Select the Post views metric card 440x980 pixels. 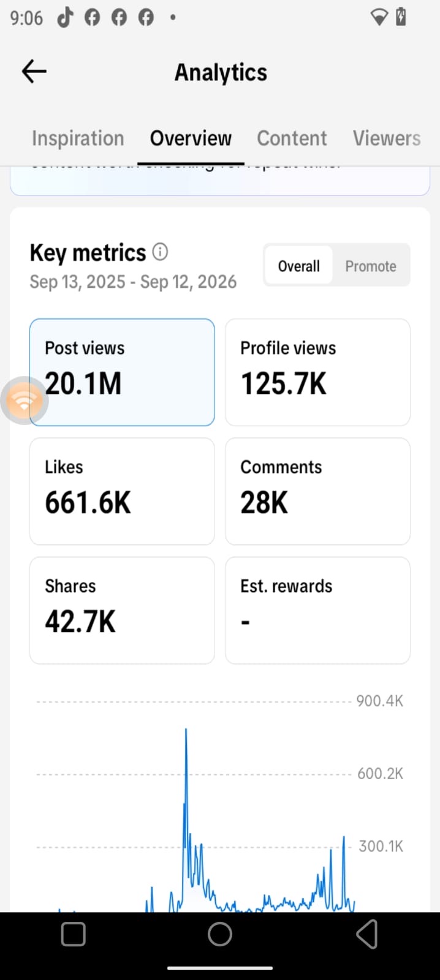pos(122,372)
